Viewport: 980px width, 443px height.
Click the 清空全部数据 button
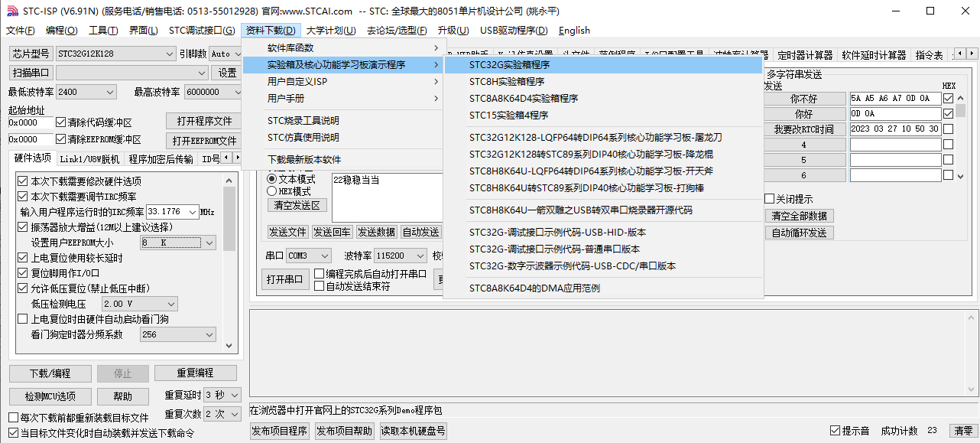click(x=801, y=216)
